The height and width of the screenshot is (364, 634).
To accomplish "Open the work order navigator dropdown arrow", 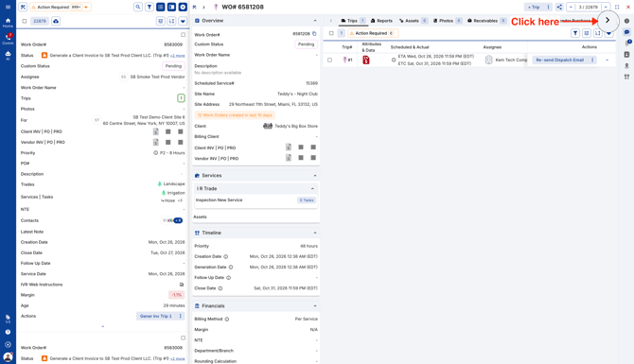I will [606, 7].
